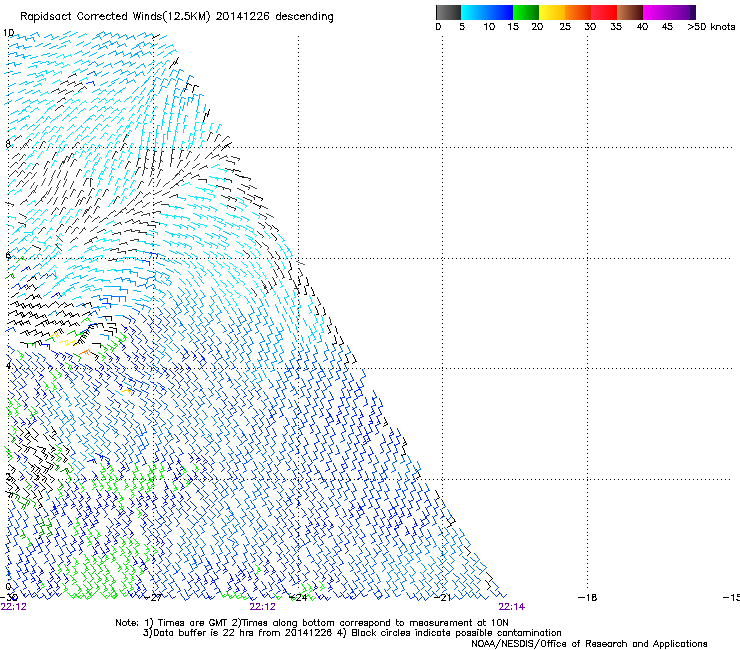Viewport: 740px width, 650px height.
Task: Click the '5' label on the color legend
Action: click(462, 27)
